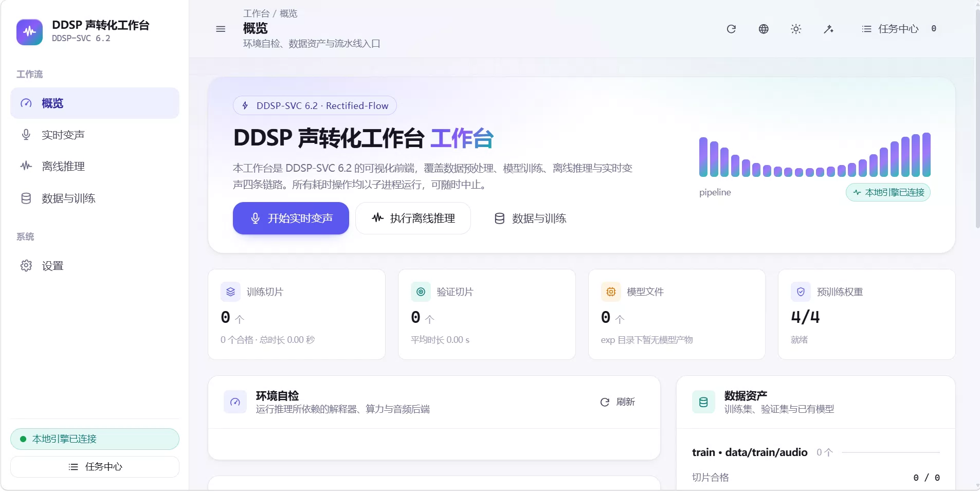Viewport: 980px width, 492px height.
Task: Open 设置 in sidebar
Action: click(x=95, y=265)
